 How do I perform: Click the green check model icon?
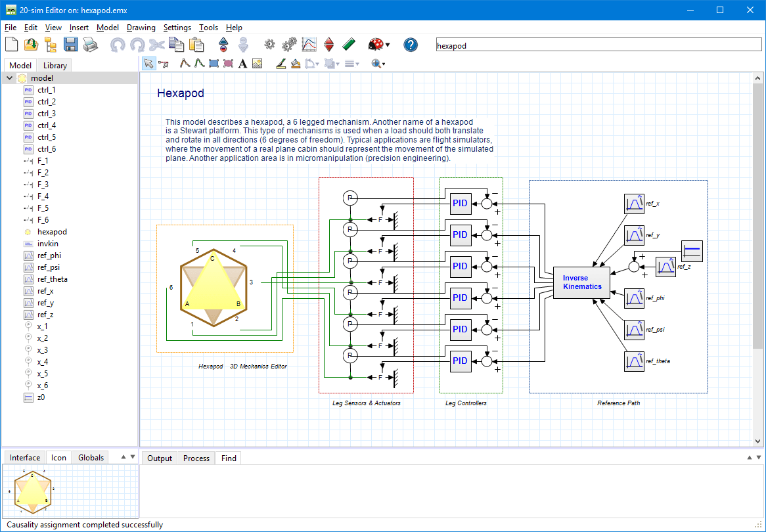(349, 45)
